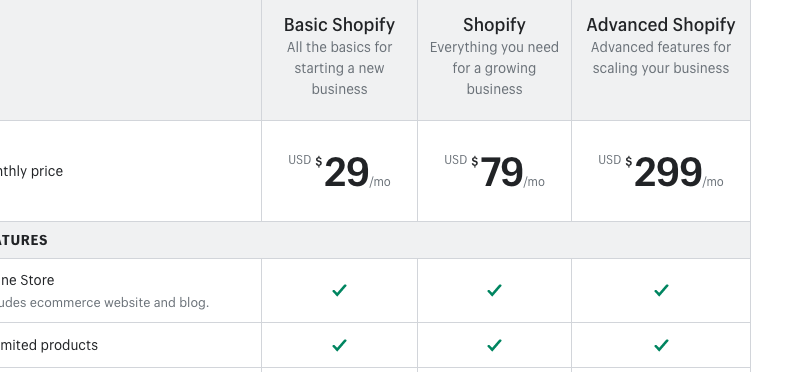Click the monthly price row label
Image resolution: width=803 pixels, height=372 pixels.
pos(31,171)
